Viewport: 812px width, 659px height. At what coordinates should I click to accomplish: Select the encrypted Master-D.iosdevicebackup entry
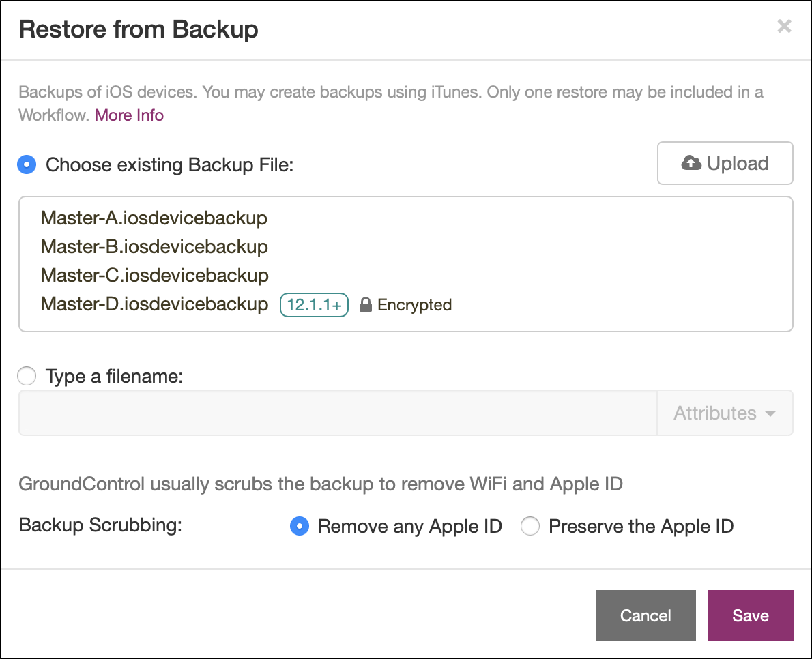(154, 304)
